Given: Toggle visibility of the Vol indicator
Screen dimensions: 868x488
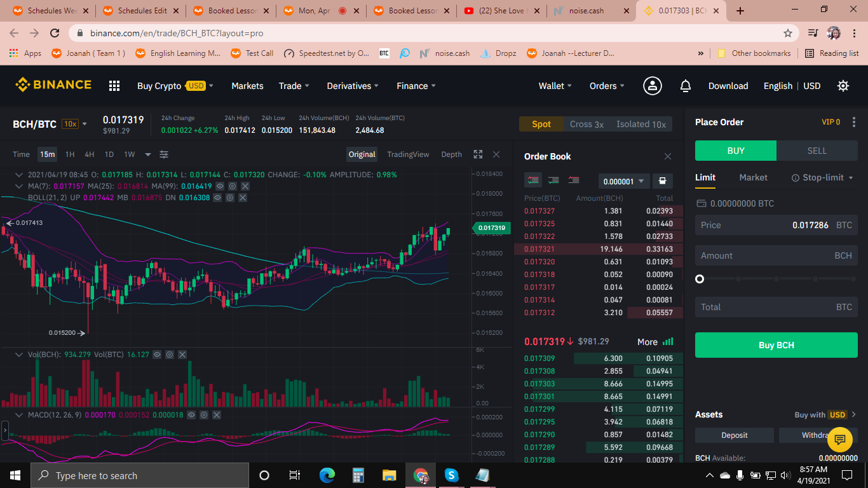Looking at the screenshot, I should (157, 355).
